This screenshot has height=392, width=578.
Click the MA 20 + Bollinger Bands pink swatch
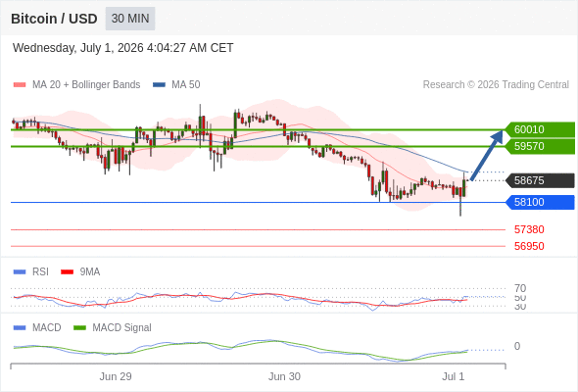[20, 85]
